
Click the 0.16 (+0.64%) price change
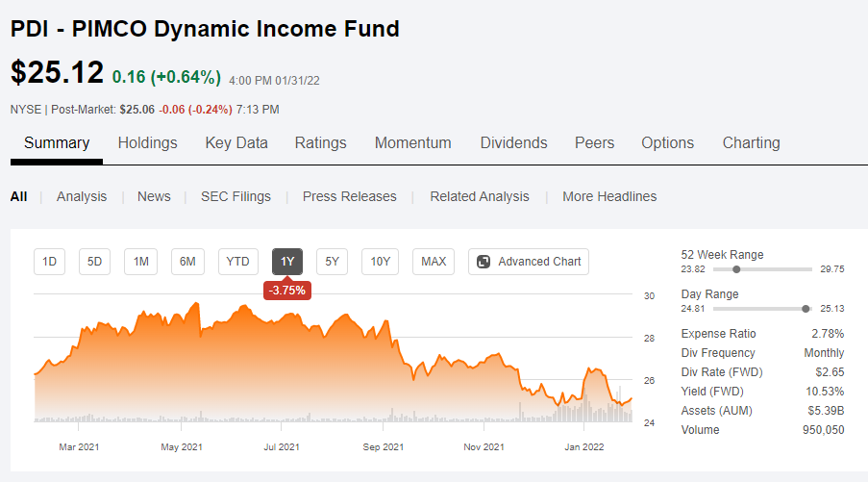coord(166,76)
